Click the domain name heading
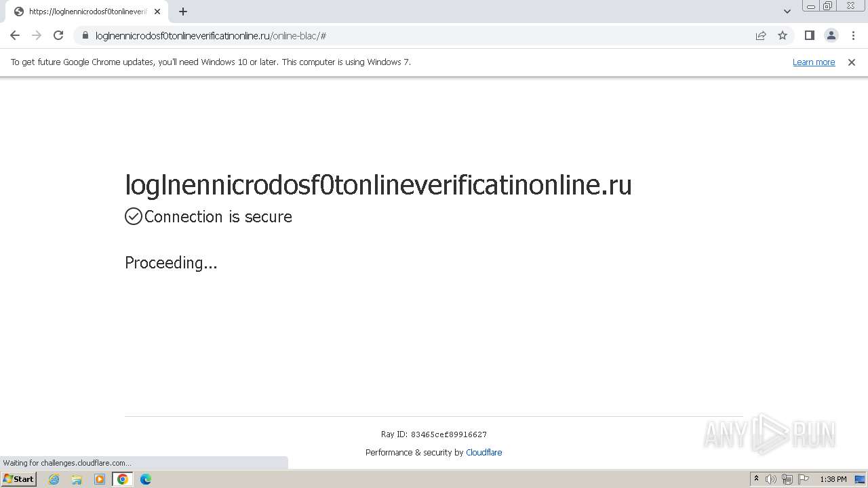 coord(378,185)
